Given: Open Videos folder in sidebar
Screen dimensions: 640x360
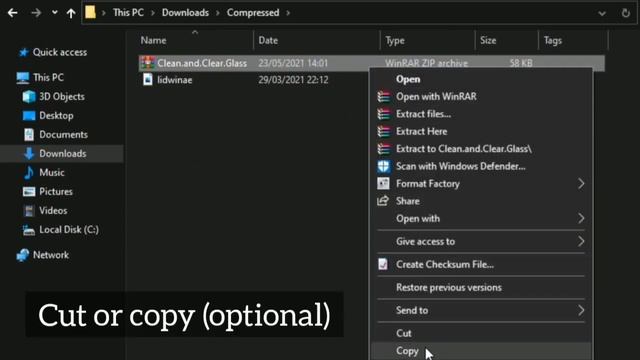Looking at the screenshot, I should [53, 211].
